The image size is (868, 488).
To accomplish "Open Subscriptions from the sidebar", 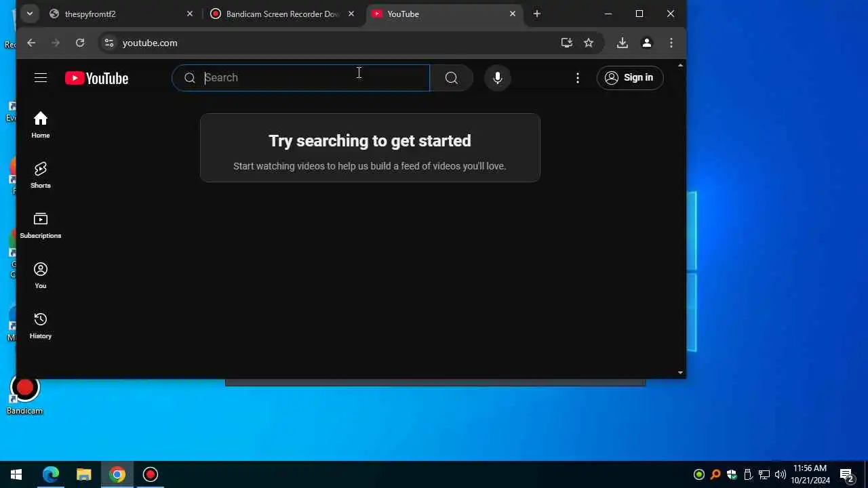I will pyautogui.click(x=41, y=225).
